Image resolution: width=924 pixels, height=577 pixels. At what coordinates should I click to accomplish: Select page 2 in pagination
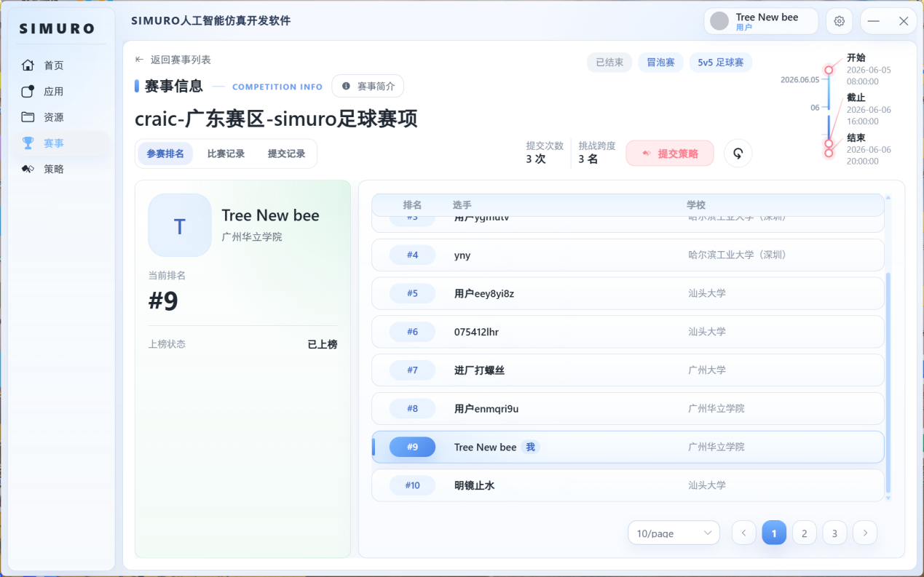804,533
